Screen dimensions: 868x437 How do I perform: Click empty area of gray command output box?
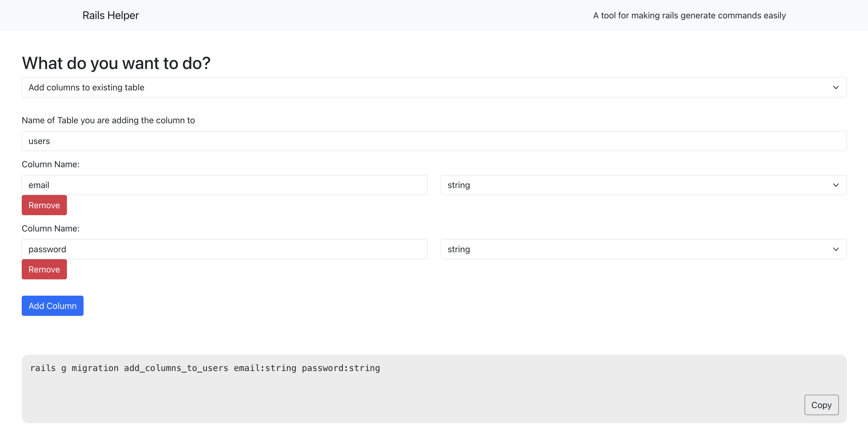pos(404,401)
